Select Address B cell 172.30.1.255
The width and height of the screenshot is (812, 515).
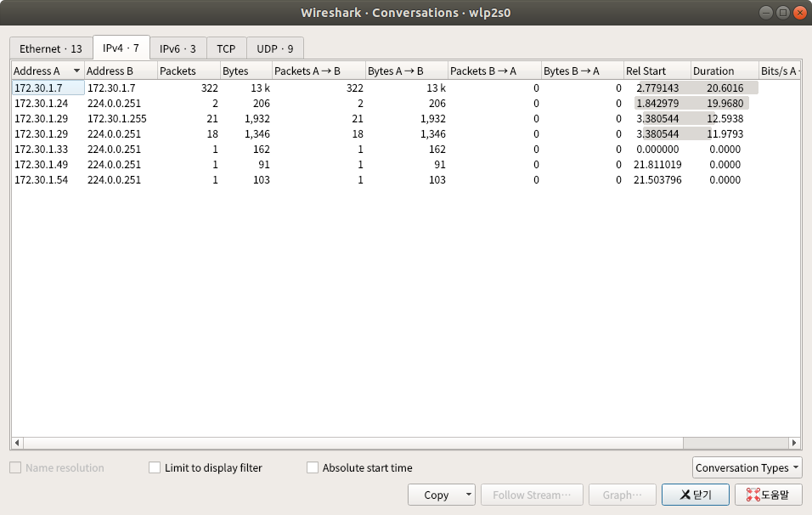[x=121, y=119]
